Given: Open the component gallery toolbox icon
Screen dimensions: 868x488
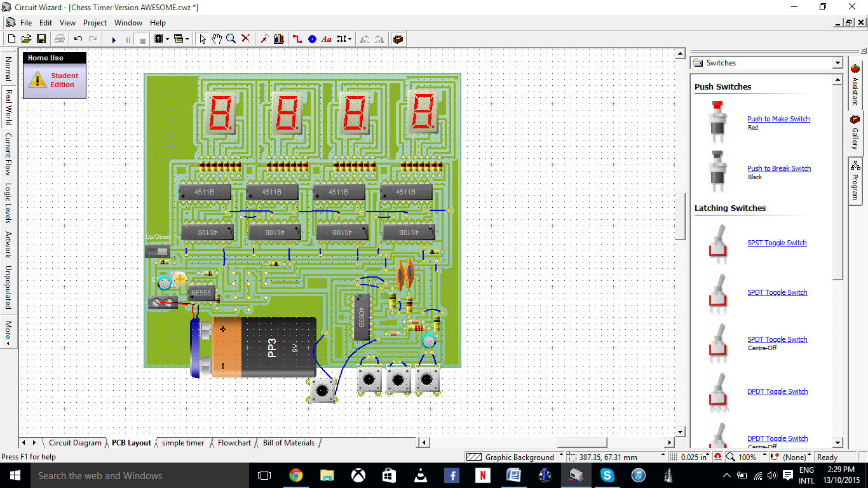Looking at the screenshot, I should [x=398, y=39].
